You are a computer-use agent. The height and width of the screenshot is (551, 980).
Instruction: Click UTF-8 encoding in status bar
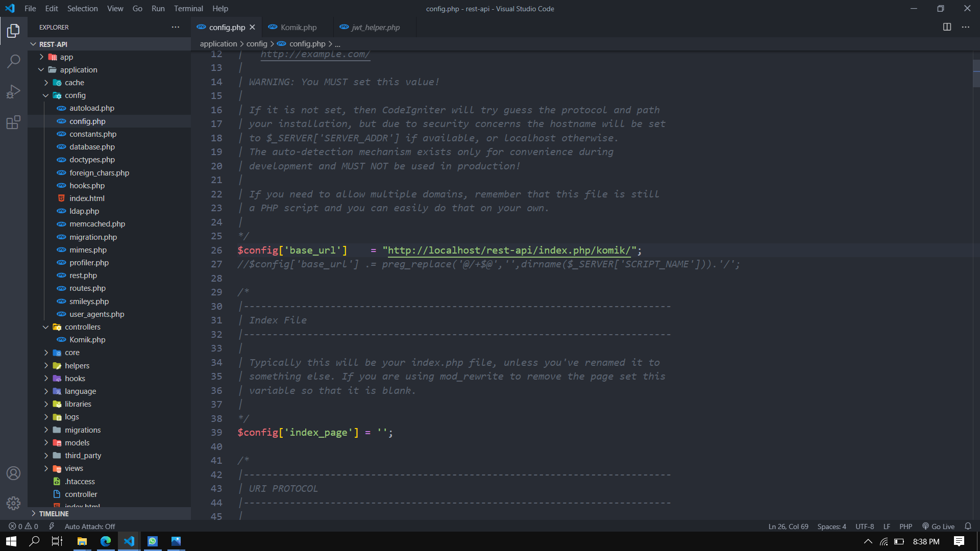coord(865,526)
